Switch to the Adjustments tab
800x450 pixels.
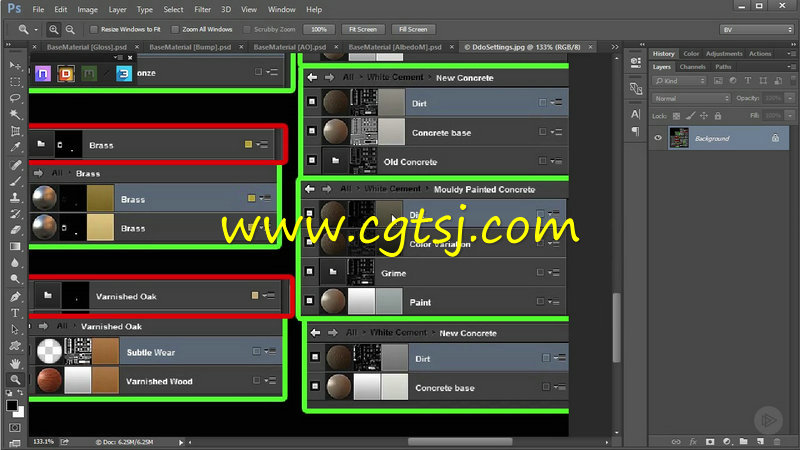(724, 54)
